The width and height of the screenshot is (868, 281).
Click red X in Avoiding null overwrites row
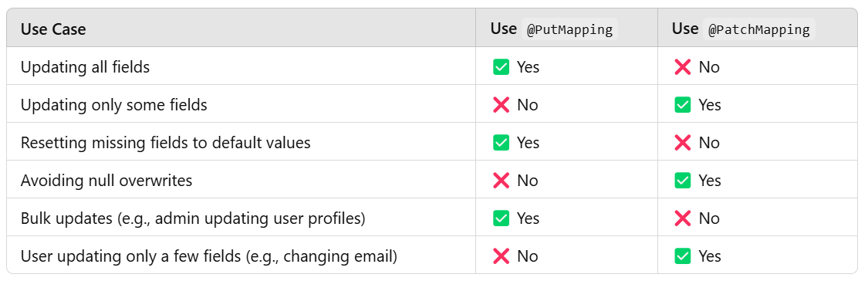click(x=501, y=180)
